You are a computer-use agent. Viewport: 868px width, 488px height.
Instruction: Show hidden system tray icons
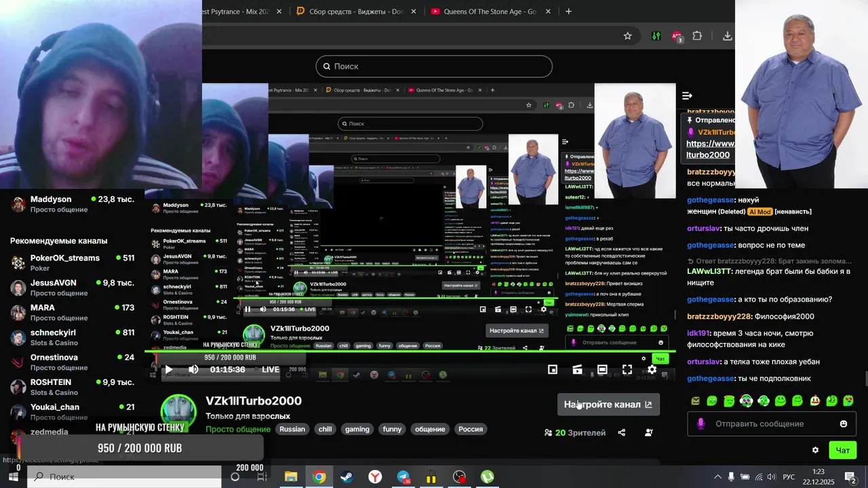[x=717, y=476]
